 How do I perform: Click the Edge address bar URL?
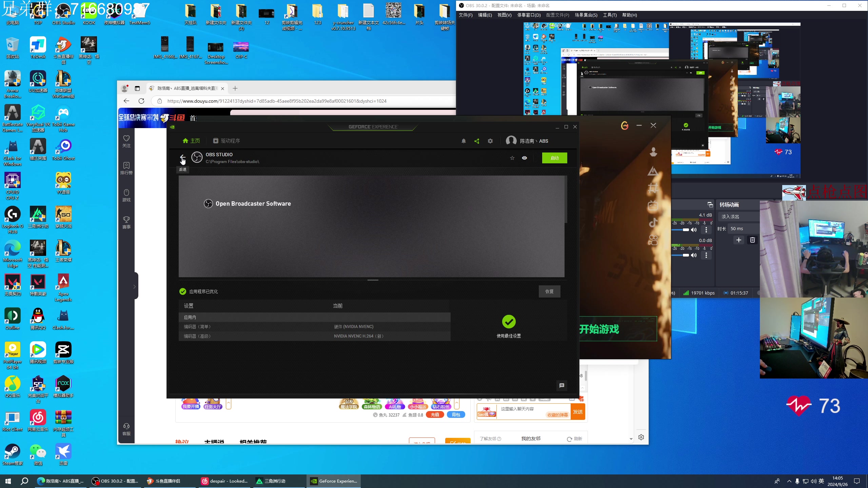tap(277, 101)
